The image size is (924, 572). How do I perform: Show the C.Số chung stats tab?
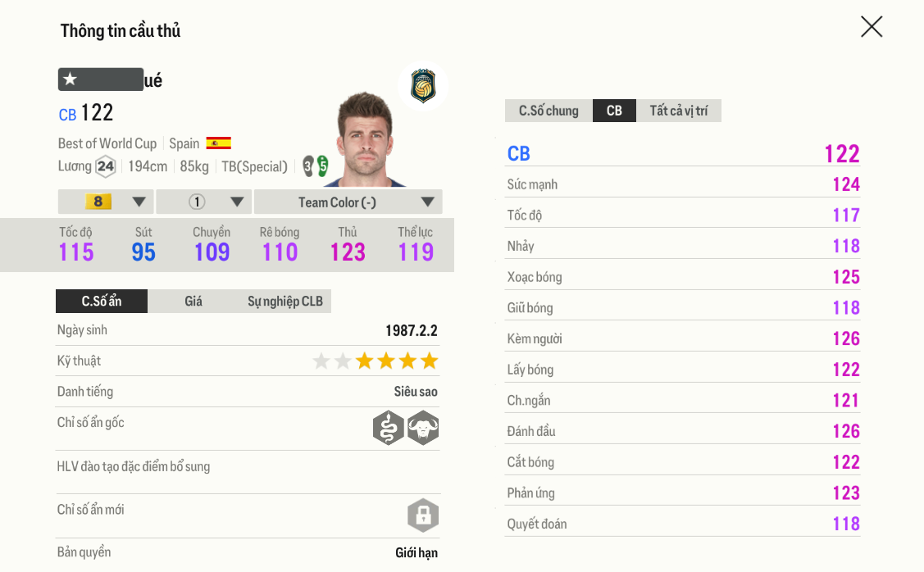[548, 111]
